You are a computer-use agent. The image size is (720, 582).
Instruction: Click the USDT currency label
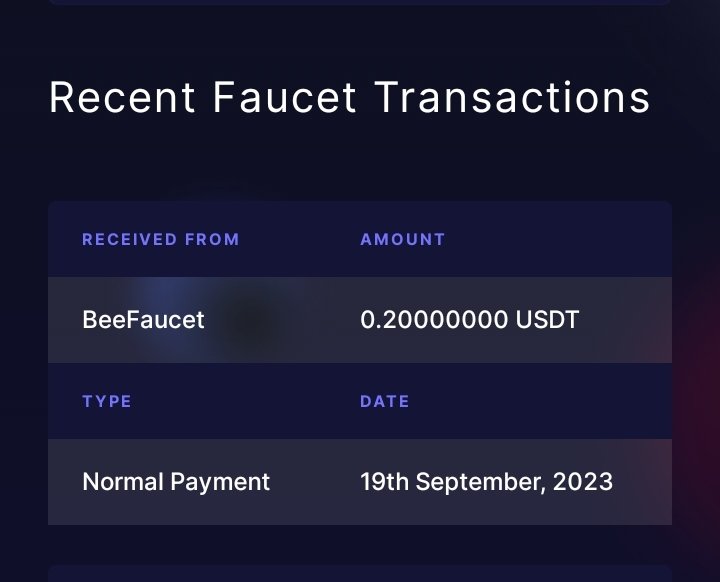[x=547, y=320]
